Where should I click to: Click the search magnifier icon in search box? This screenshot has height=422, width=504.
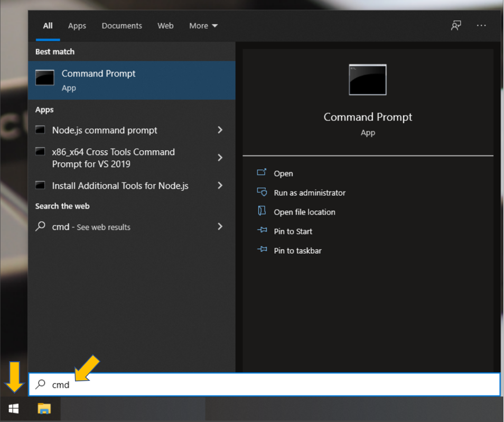tap(41, 384)
